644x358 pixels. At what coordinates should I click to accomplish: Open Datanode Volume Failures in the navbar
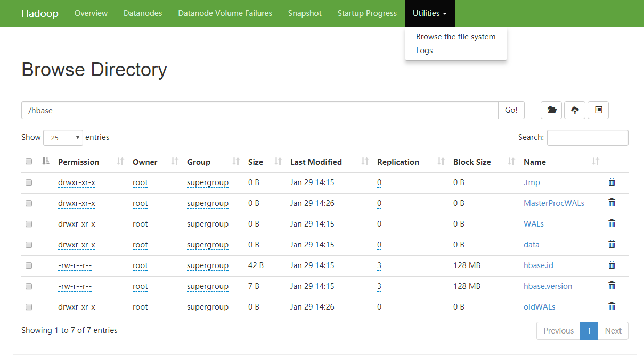click(225, 13)
